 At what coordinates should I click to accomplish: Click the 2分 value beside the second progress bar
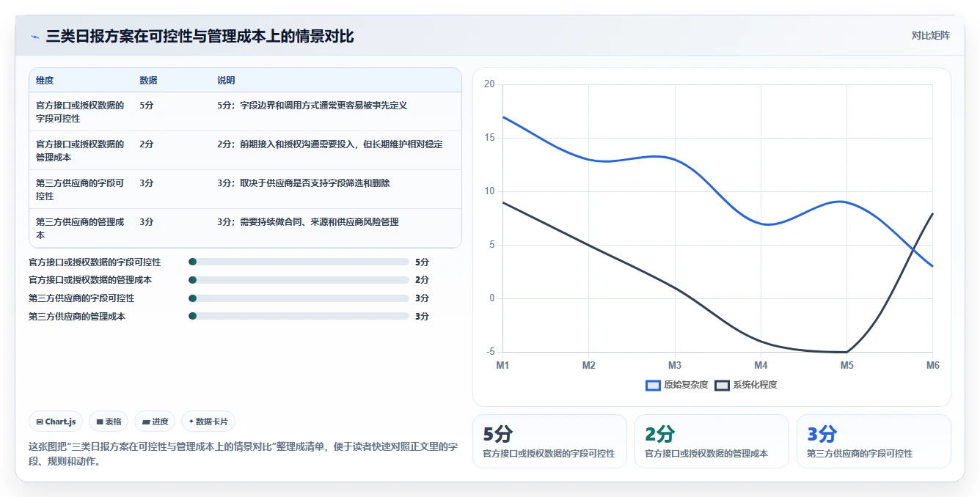point(422,280)
